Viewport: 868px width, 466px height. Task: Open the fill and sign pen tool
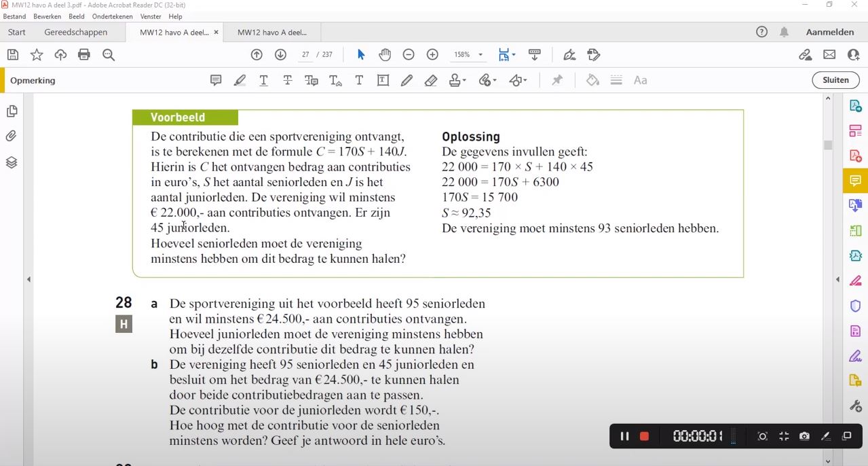coord(569,55)
